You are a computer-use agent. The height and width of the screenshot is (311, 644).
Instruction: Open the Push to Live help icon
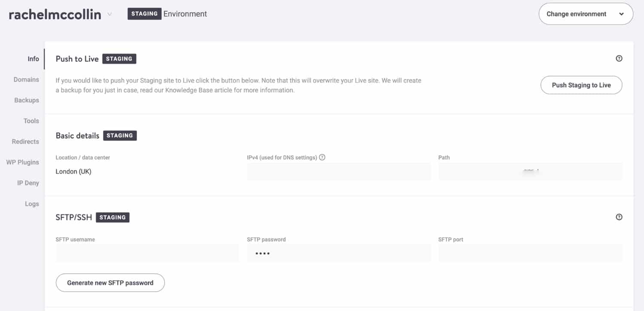pyautogui.click(x=619, y=58)
